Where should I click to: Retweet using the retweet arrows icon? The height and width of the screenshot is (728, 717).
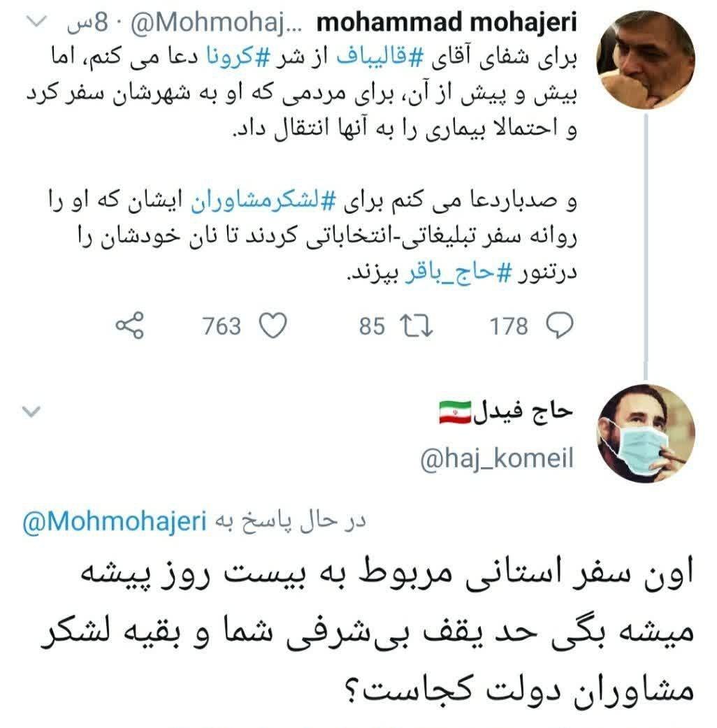[x=415, y=326]
